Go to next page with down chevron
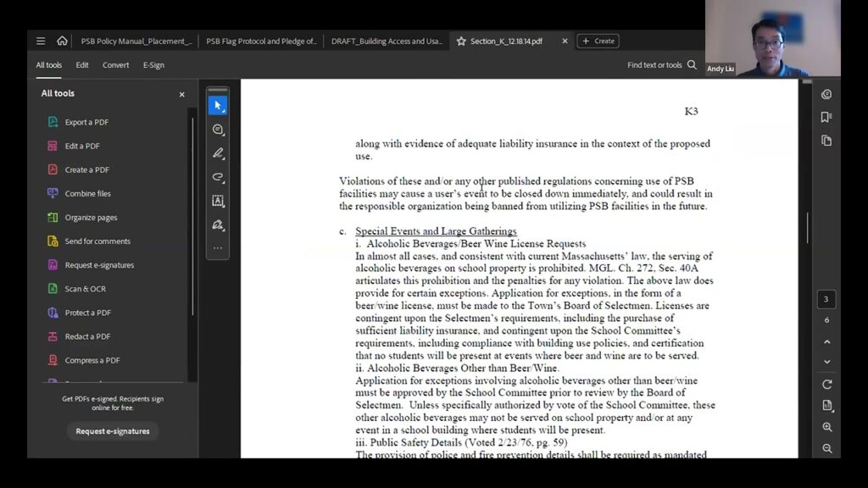This screenshot has height=488, width=868. pos(826,362)
